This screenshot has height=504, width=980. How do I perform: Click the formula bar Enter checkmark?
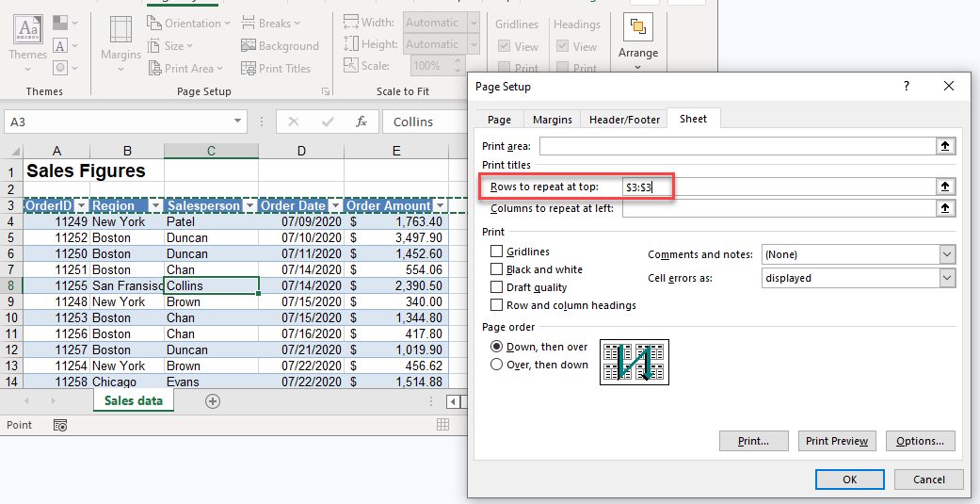(328, 122)
